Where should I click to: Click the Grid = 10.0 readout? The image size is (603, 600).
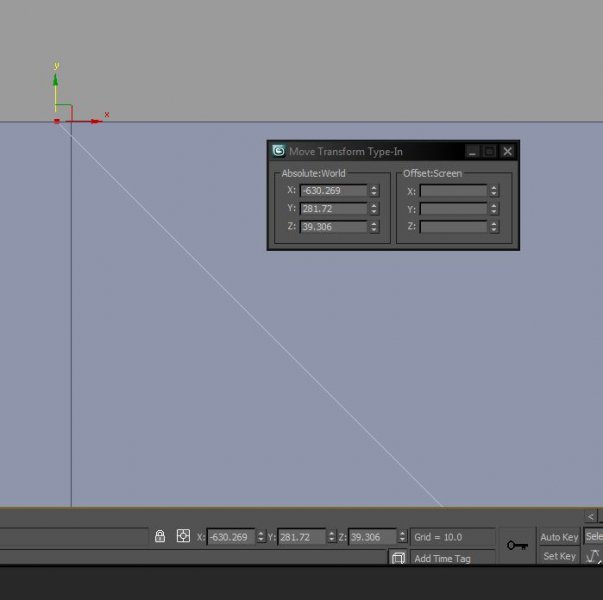(453, 537)
